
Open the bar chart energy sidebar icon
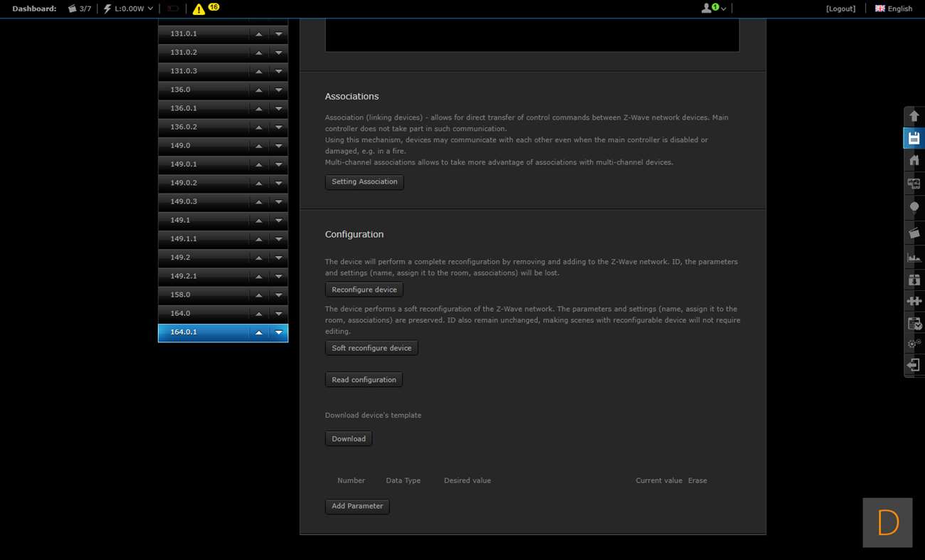point(914,256)
